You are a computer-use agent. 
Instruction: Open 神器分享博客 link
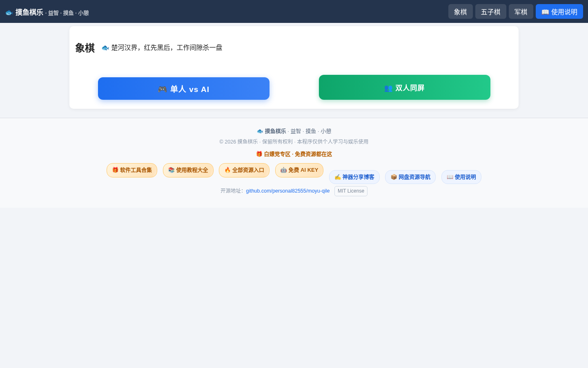pos(354,177)
